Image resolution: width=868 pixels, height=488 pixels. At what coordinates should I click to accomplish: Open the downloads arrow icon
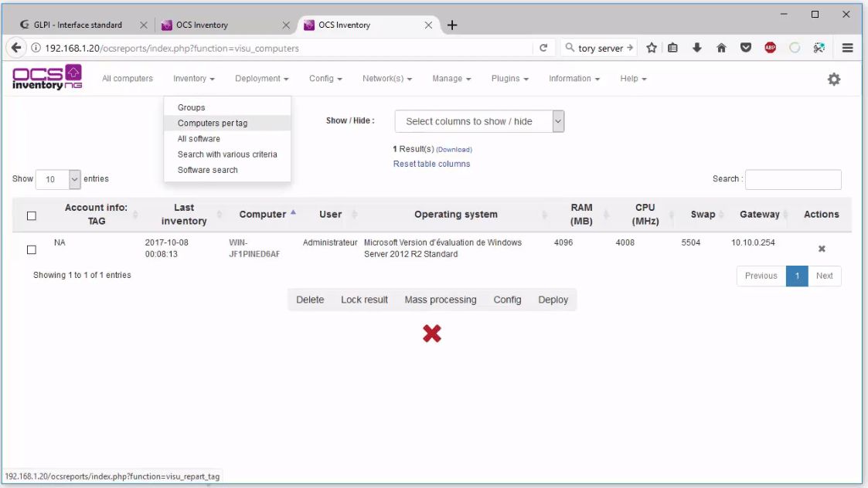(697, 48)
